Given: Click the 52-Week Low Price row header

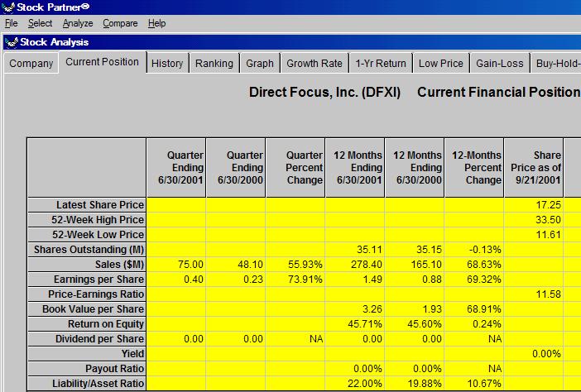Looking at the screenshot, I should (87, 235).
